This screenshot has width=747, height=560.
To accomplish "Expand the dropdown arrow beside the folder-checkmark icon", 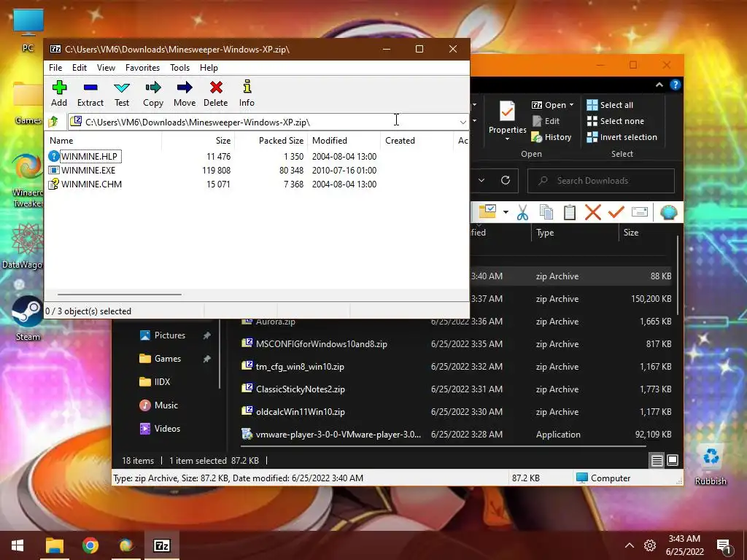I will (x=506, y=212).
